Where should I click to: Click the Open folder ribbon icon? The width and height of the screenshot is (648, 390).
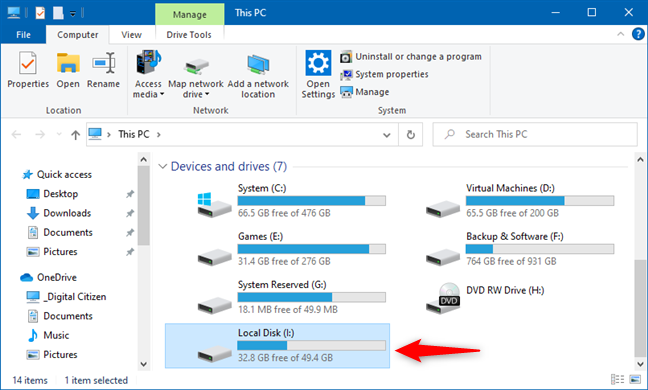pos(68,70)
